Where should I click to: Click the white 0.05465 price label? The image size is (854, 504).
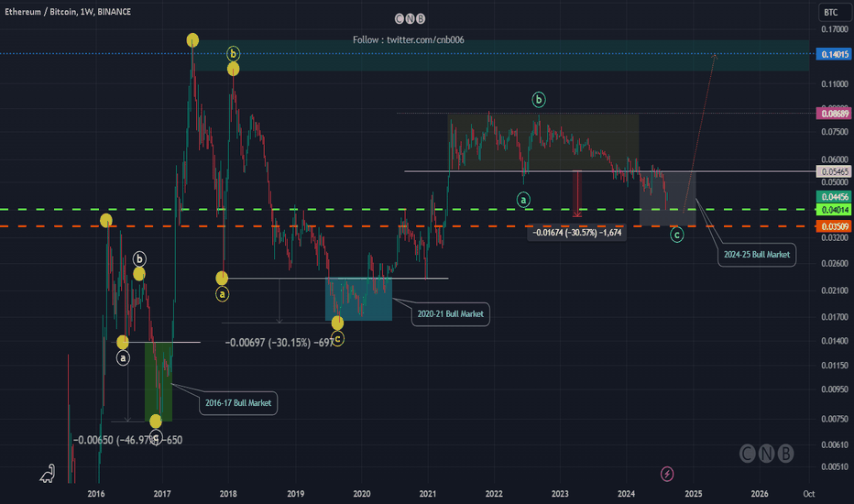pos(835,171)
